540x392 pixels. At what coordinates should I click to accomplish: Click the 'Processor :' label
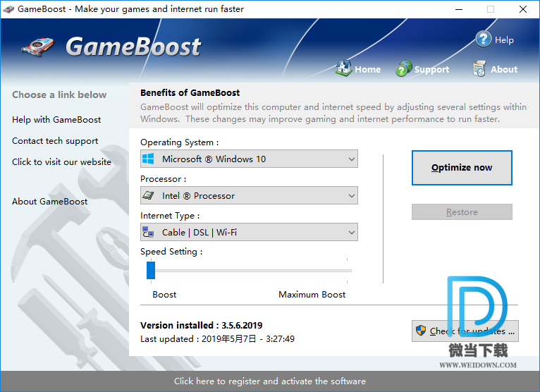(164, 179)
